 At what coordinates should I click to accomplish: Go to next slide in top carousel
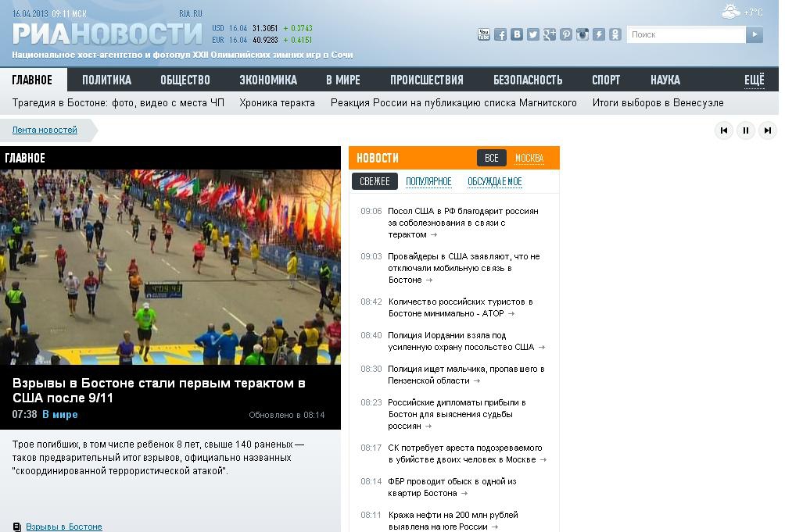click(768, 130)
